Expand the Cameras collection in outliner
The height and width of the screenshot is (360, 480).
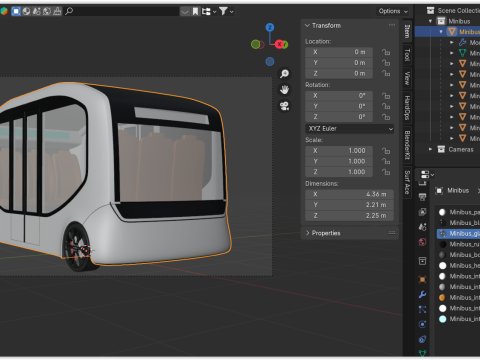click(x=430, y=149)
